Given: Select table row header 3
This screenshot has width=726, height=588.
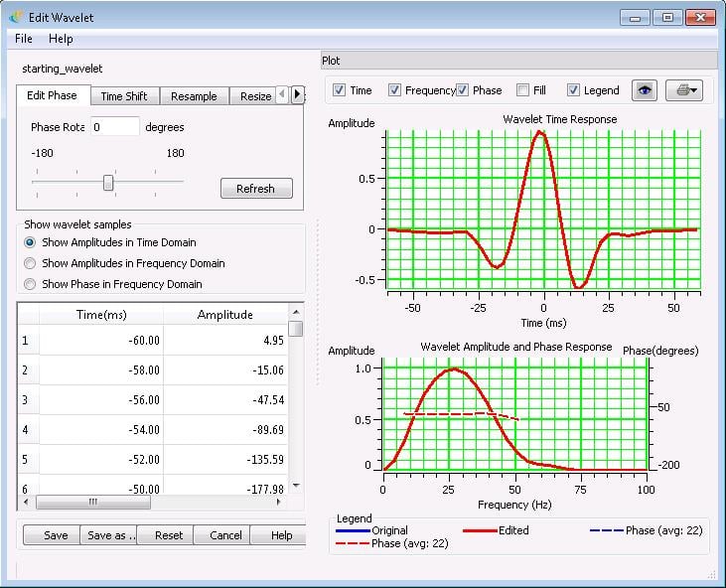Looking at the screenshot, I should [29, 399].
